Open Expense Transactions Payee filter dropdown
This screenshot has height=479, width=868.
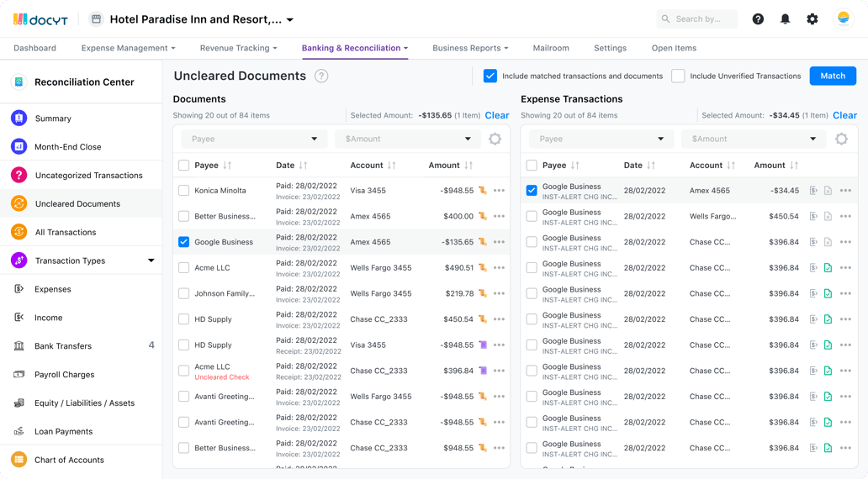pos(601,139)
